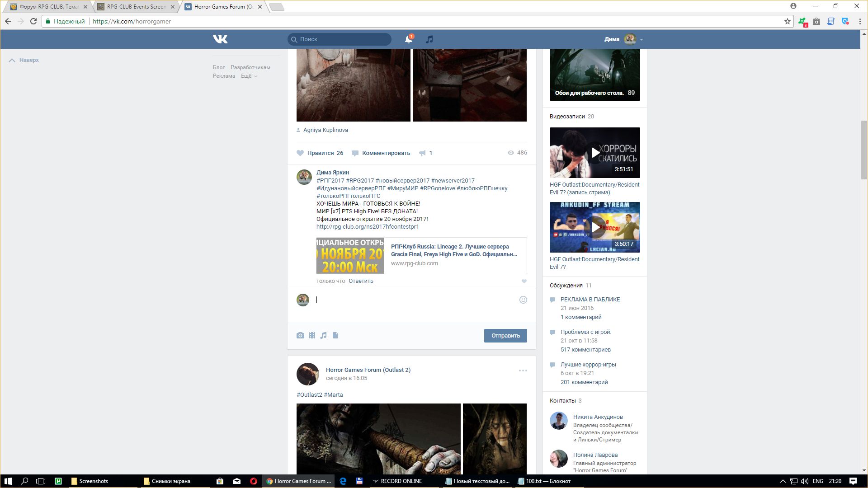Open the VK music player icon
Screen dimensions: 868x488
(x=429, y=39)
